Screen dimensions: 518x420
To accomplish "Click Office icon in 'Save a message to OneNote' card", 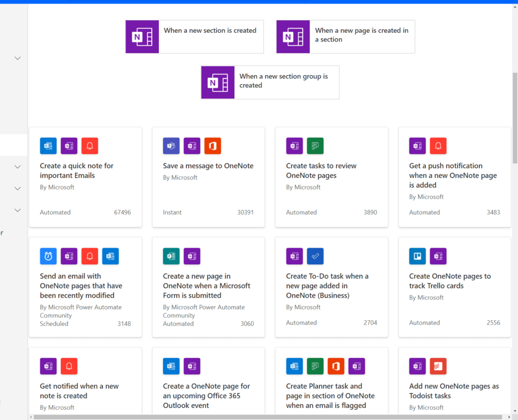I will click(212, 146).
